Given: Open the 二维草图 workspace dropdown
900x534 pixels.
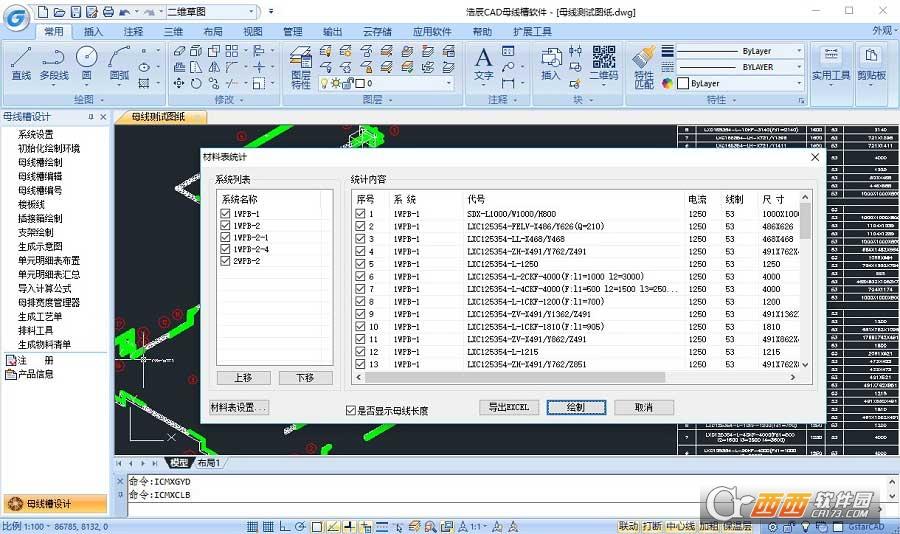Looking at the screenshot, I should [251, 11].
